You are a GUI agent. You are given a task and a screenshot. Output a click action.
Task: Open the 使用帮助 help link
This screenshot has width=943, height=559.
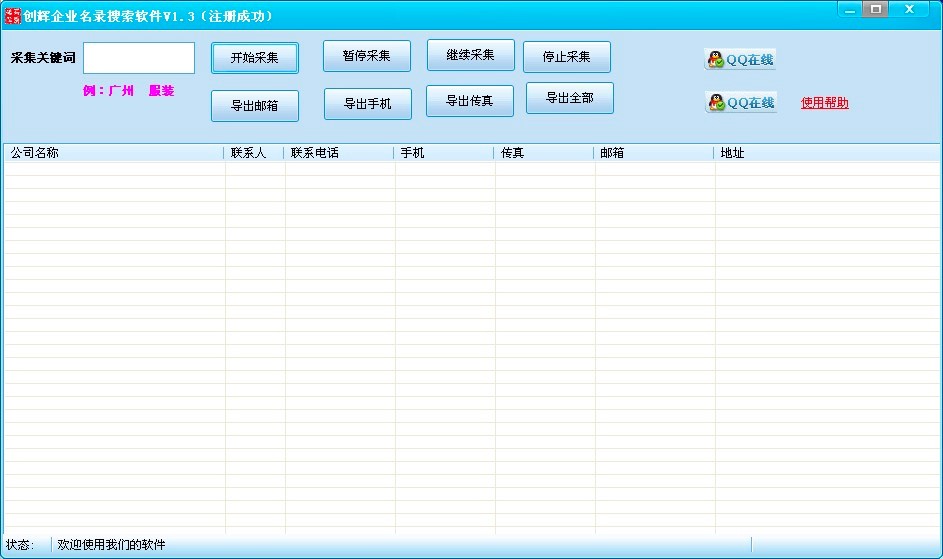825,103
